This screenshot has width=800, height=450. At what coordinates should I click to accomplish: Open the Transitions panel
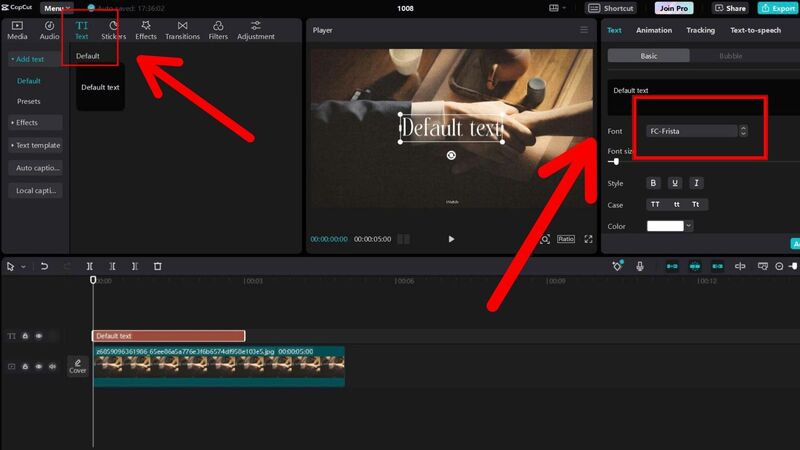[182, 30]
